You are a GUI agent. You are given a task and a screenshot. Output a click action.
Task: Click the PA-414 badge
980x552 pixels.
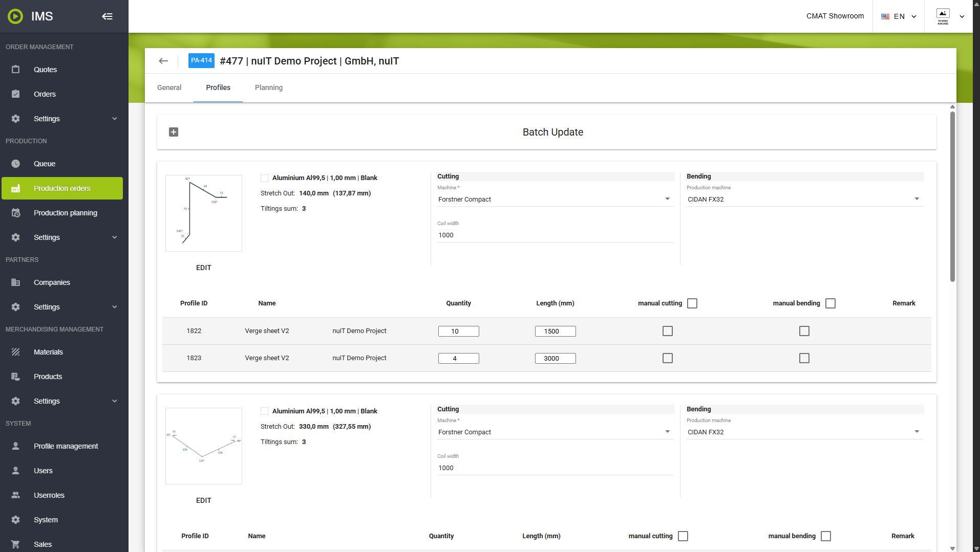pyautogui.click(x=201, y=60)
